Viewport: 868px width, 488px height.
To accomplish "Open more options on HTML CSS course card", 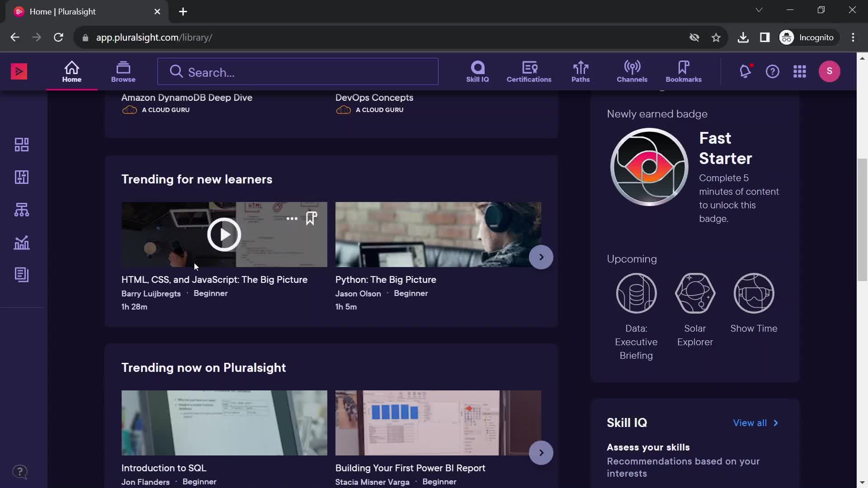I will tap(292, 219).
